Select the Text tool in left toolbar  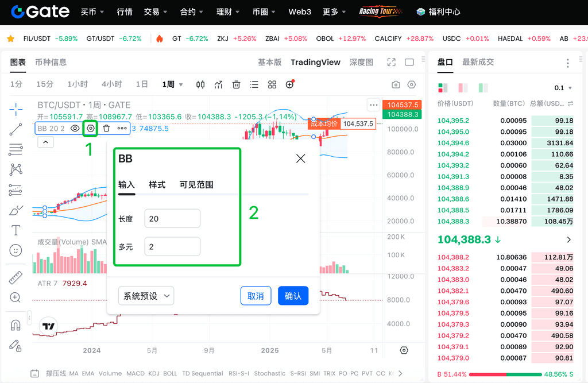(x=16, y=230)
